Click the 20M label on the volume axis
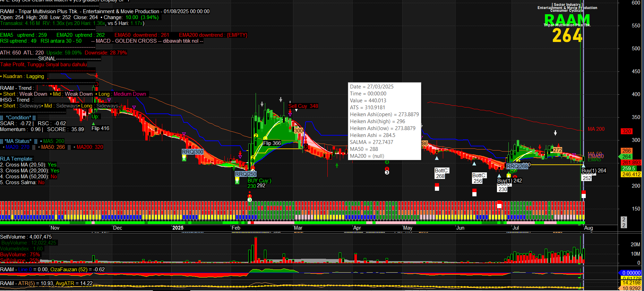The image size is (644, 291). 635,245
